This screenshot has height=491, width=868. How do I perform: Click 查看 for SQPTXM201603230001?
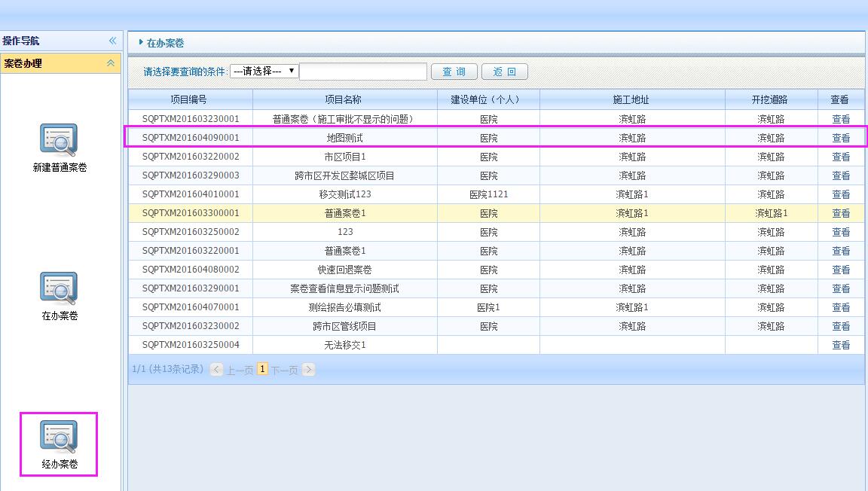coord(841,119)
